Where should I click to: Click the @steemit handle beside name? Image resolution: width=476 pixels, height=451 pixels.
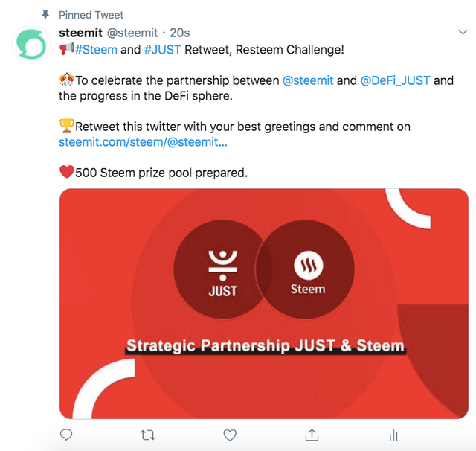(132, 33)
